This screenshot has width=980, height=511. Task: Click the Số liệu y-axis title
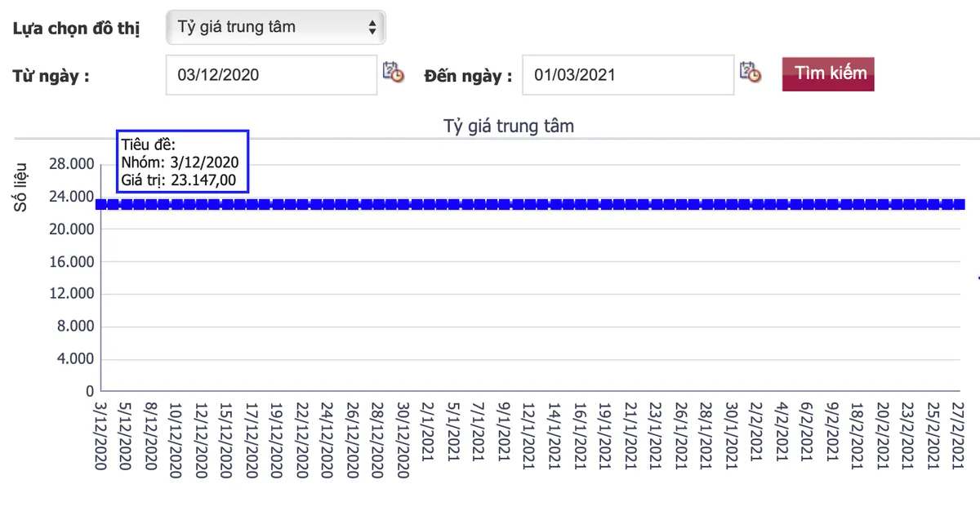point(22,188)
